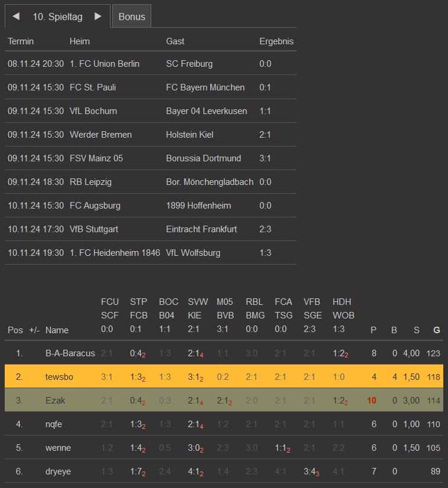Select the highlighted tewsbo row name
448x488 pixels.
[x=59, y=377]
